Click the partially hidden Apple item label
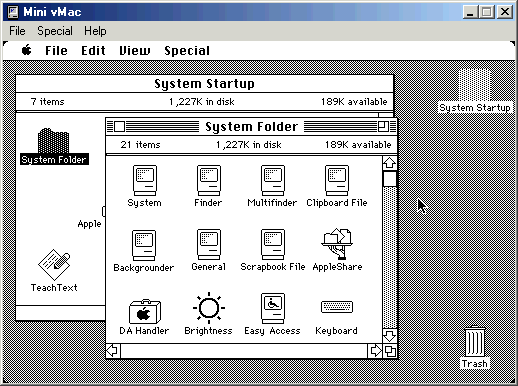The height and width of the screenshot is (386, 518). [89, 224]
